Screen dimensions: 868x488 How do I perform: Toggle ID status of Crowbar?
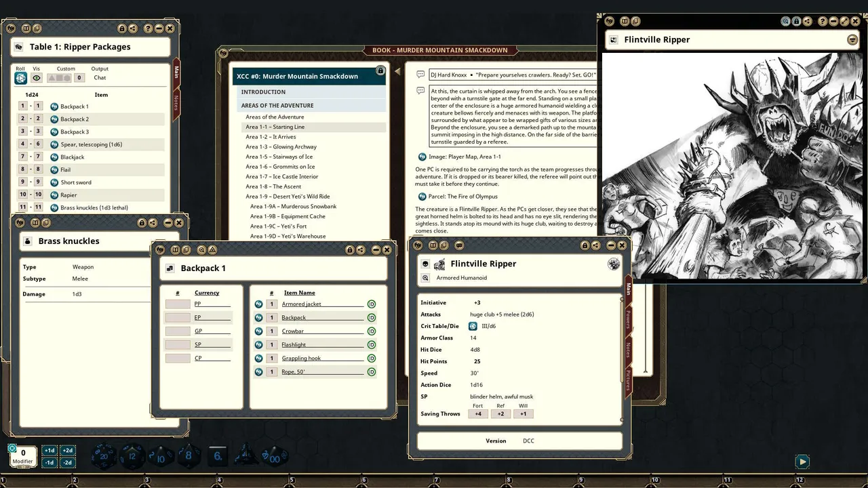(x=372, y=331)
